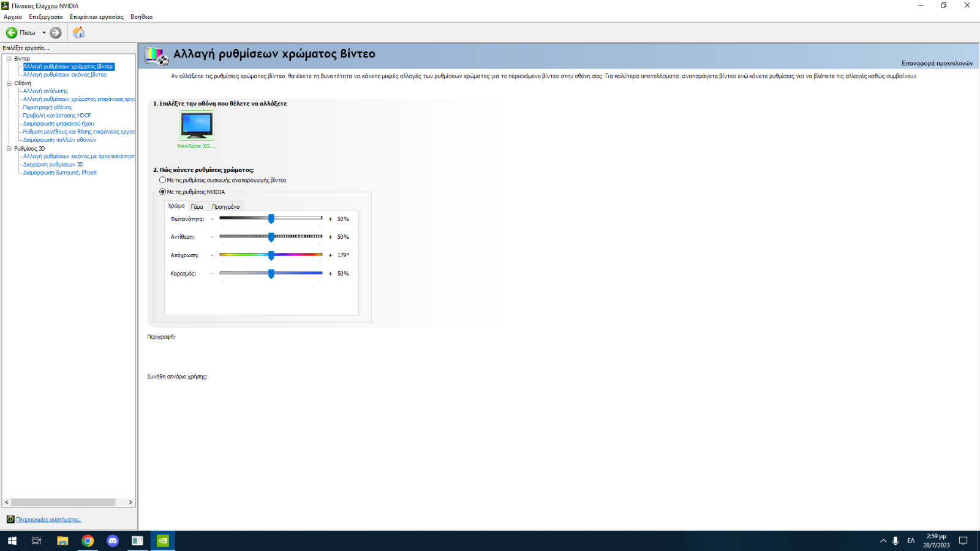Click the microphone tray icon

pyautogui.click(x=895, y=541)
